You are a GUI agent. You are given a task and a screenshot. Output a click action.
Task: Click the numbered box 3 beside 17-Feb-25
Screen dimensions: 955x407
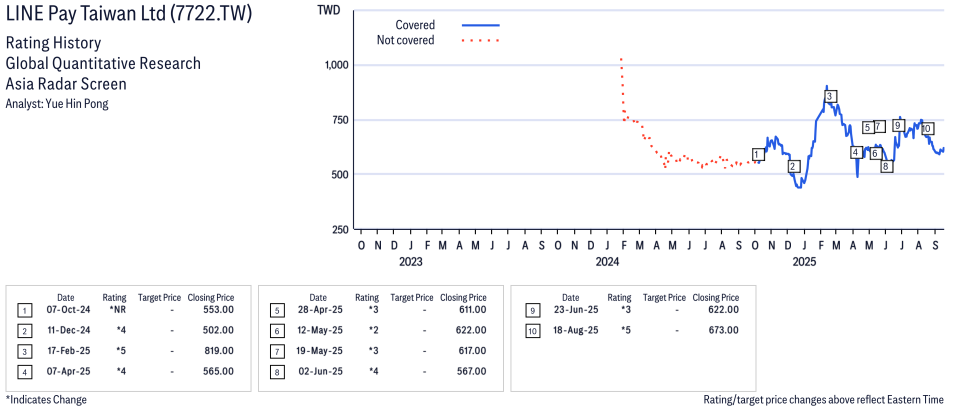click(24, 352)
